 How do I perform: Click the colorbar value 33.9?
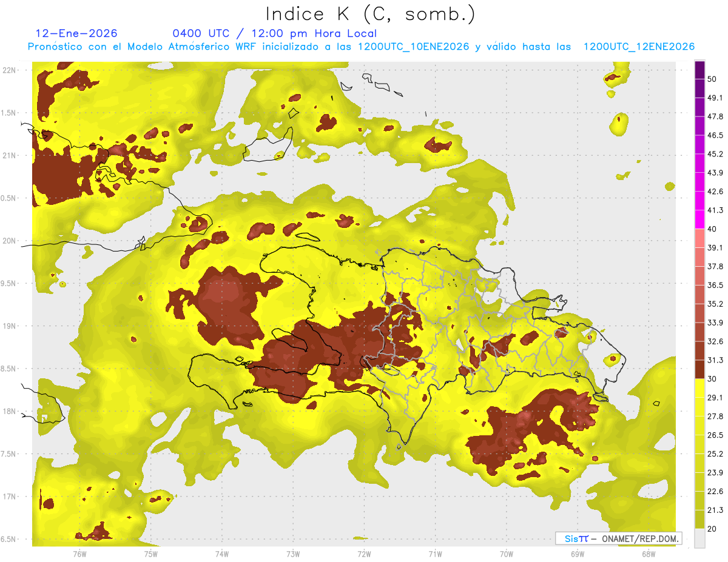pyautogui.click(x=715, y=323)
